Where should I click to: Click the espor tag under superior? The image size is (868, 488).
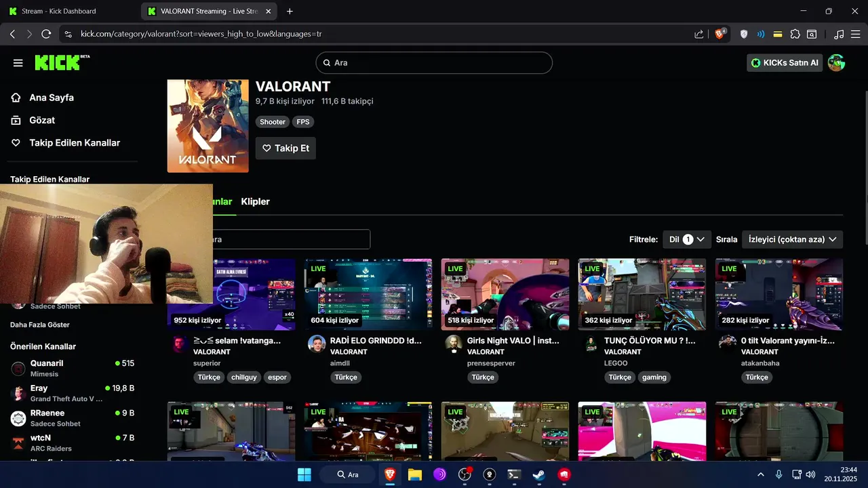pos(277,378)
